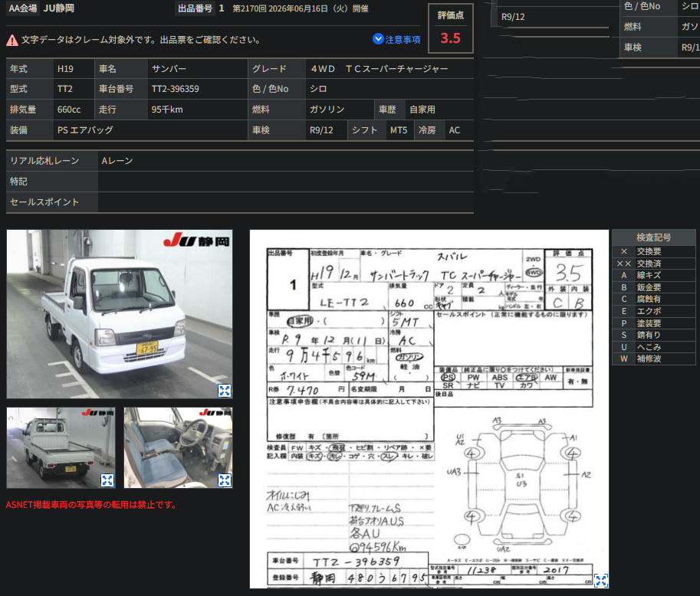Click the U へこみ legend row

tap(653, 346)
